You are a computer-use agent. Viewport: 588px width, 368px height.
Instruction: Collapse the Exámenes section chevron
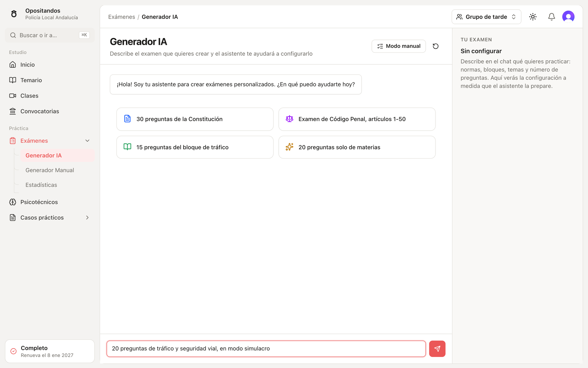(87, 141)
